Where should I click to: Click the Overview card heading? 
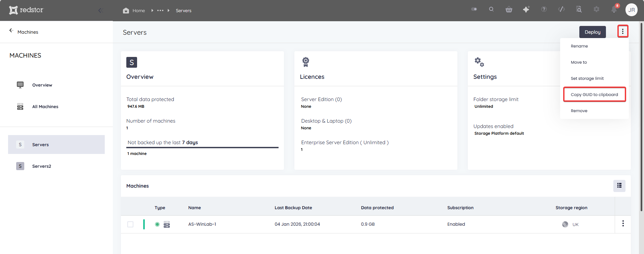click(140, 77)
